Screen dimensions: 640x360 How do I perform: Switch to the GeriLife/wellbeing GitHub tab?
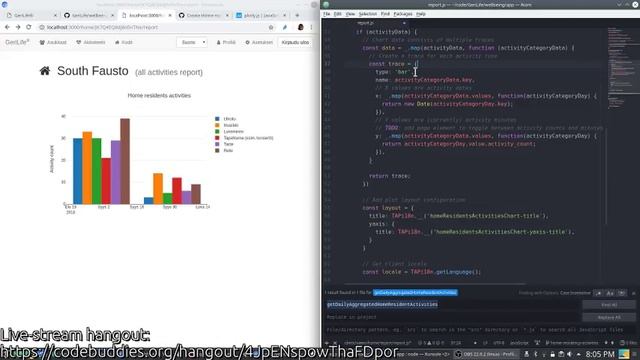click(89, 15)
